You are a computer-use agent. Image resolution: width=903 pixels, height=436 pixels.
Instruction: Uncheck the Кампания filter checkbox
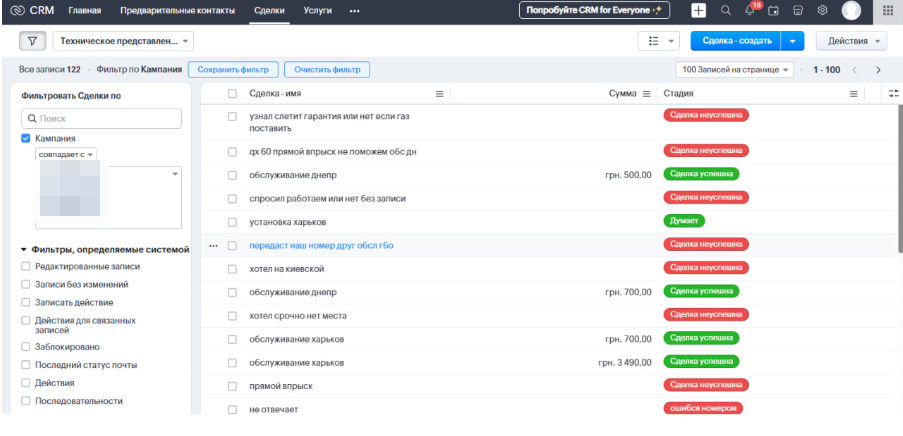[x=25, y=138]
